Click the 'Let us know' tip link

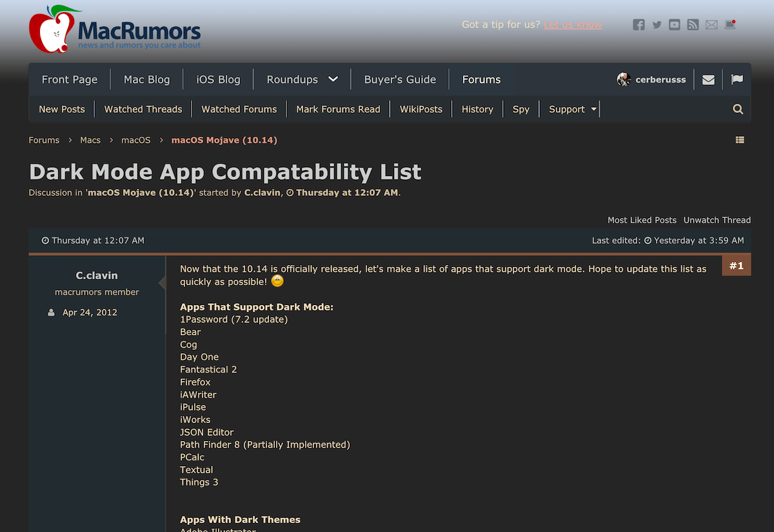(x=573, y=25)
